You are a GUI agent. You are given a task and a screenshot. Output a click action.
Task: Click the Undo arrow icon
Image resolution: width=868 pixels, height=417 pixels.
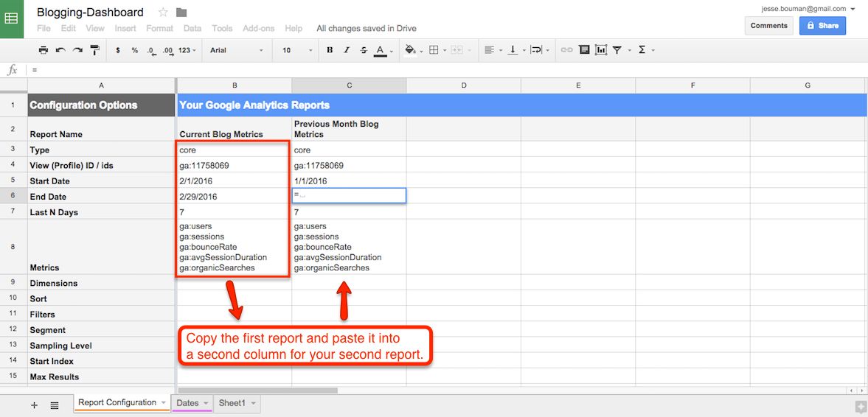pos(60,50)
